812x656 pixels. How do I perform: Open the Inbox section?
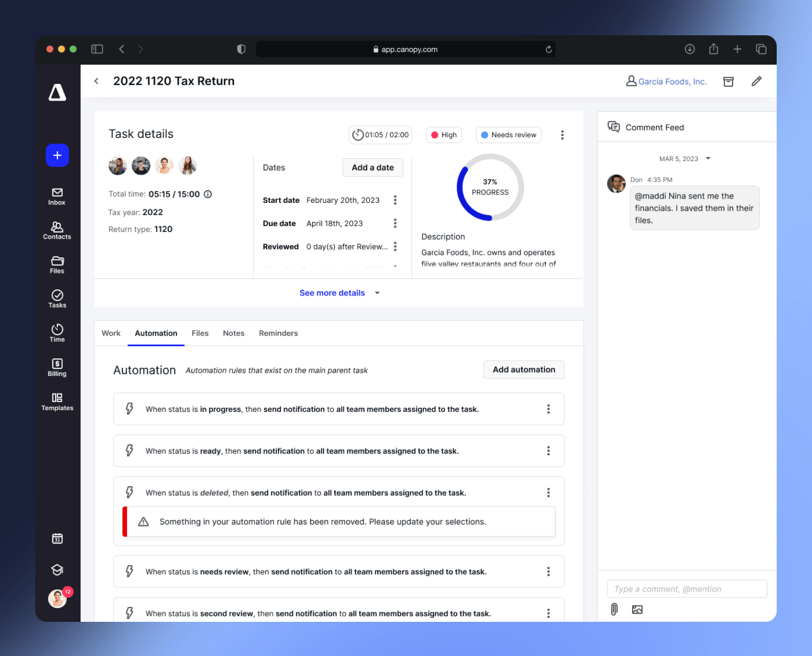pyautogui.click(x=57, y=197)
